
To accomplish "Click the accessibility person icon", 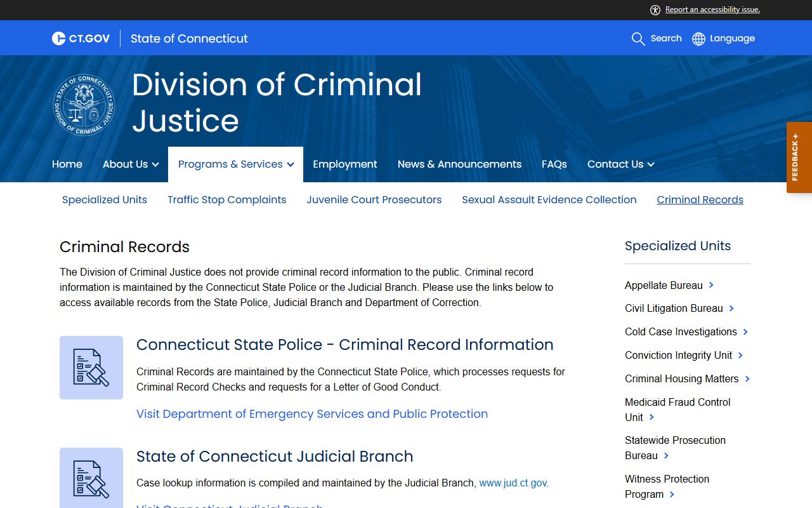I will click(655, 10).
